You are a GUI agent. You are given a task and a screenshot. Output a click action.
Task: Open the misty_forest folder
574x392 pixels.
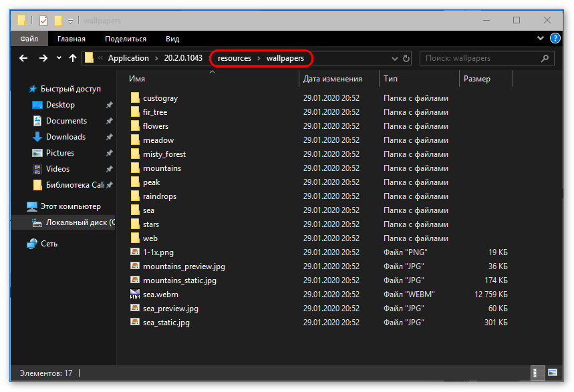pos(164,154)
